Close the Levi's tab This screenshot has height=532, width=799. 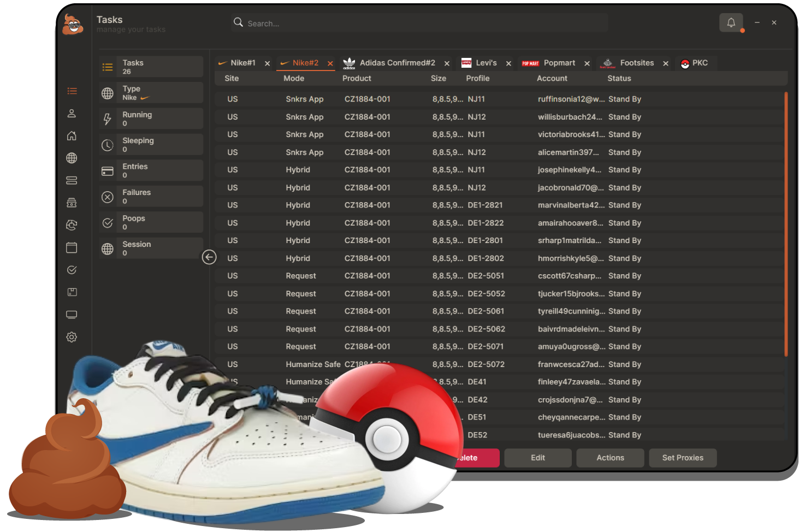[508, 63]
